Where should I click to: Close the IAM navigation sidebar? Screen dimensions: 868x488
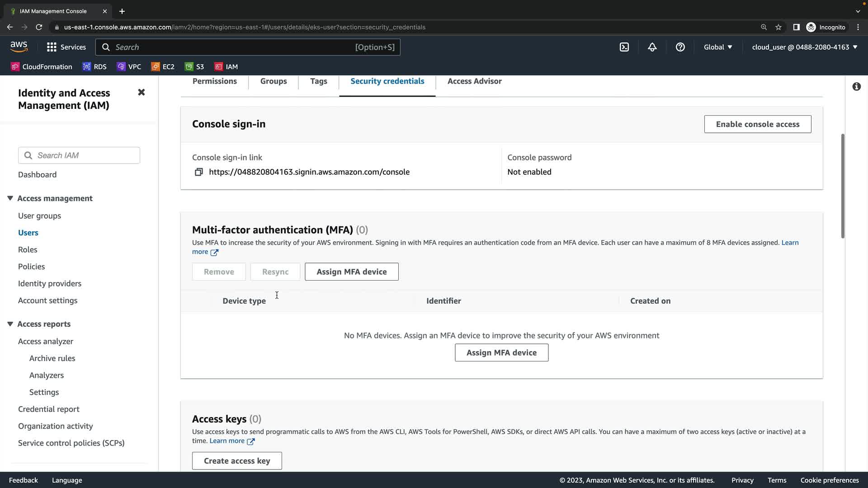(142, 92)
